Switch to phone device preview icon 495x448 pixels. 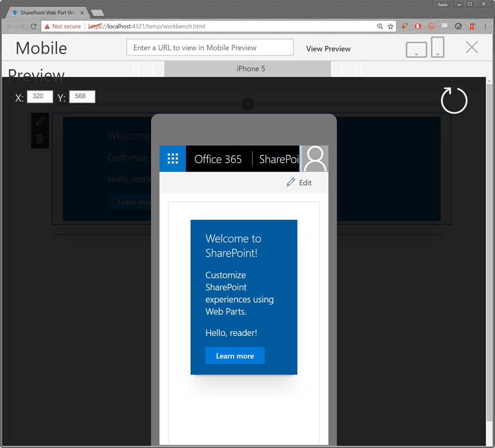[438, 47]
